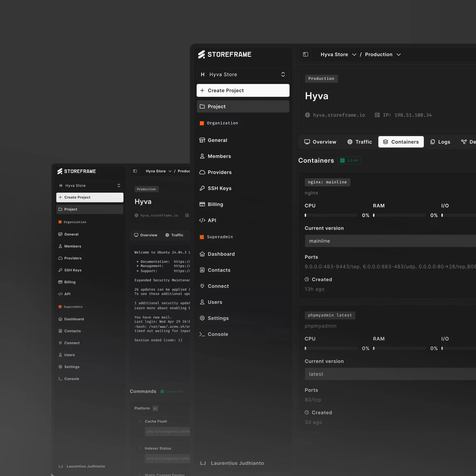
Task: Click the php bin/magento cache command field
Action: coord(167,432)
